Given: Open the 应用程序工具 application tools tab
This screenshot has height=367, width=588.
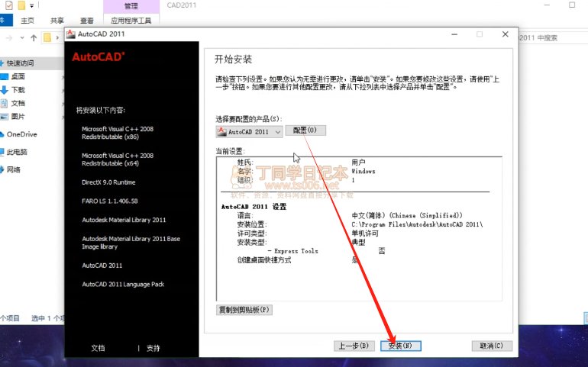Looking at the screenshot, I should (131, 21).
